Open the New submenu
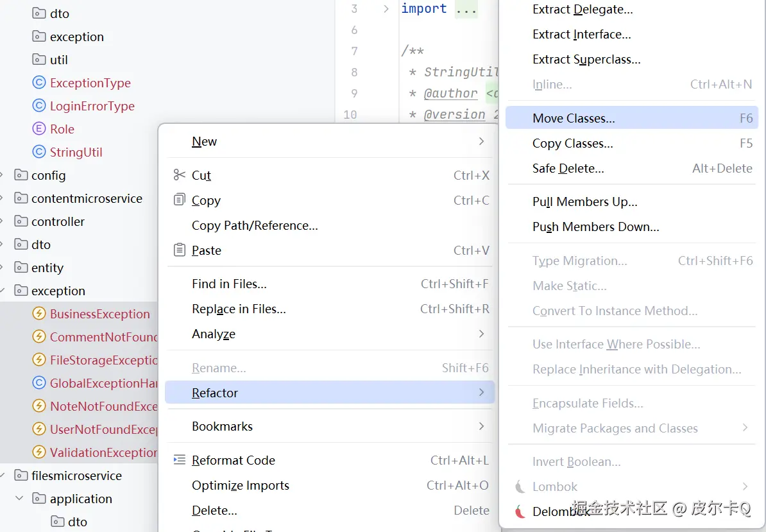Image resolution: width=766 pixels, height=532 pixels. (204, 141)
